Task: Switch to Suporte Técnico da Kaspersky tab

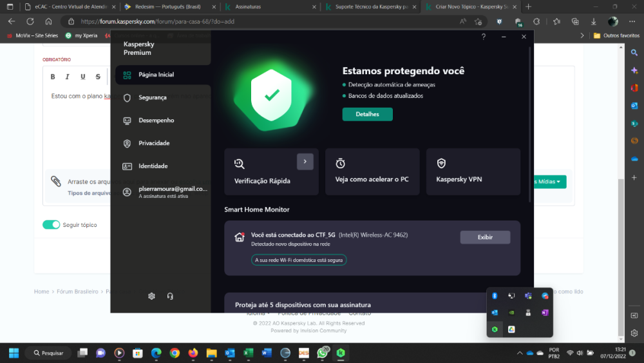Action: (370, 6)
